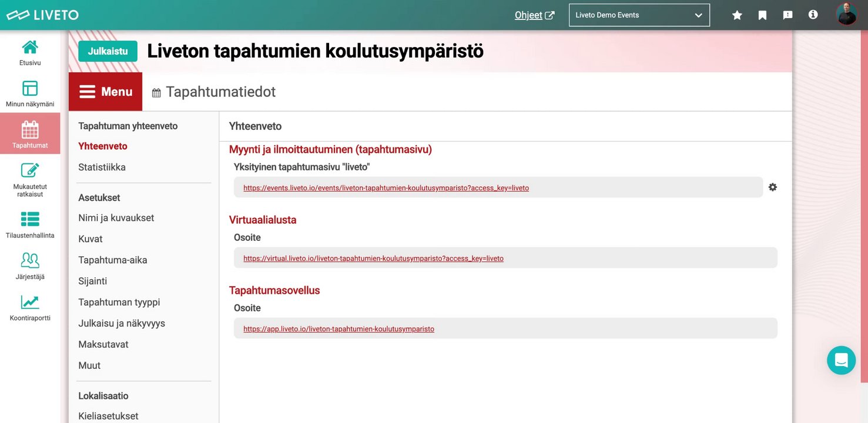Open Koontiraportti chart icon
868x423 pixels.
click(x=30, y=302)
